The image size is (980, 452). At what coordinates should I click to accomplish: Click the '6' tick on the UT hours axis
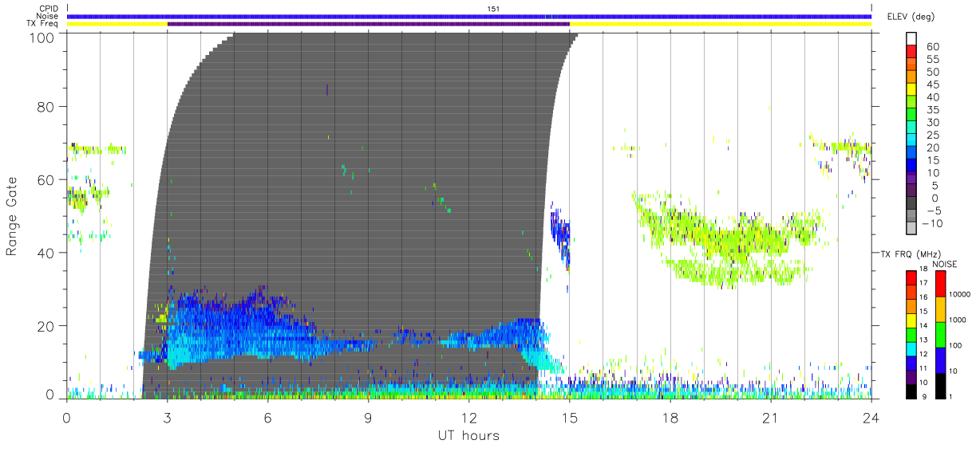(x=268, y=416)
